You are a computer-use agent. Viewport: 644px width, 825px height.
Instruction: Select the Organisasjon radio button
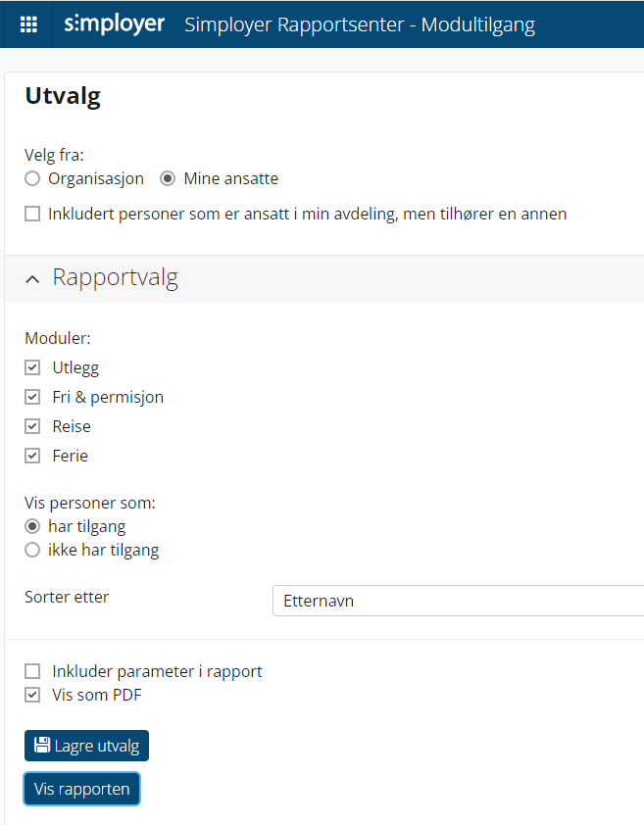click(32, 179)
